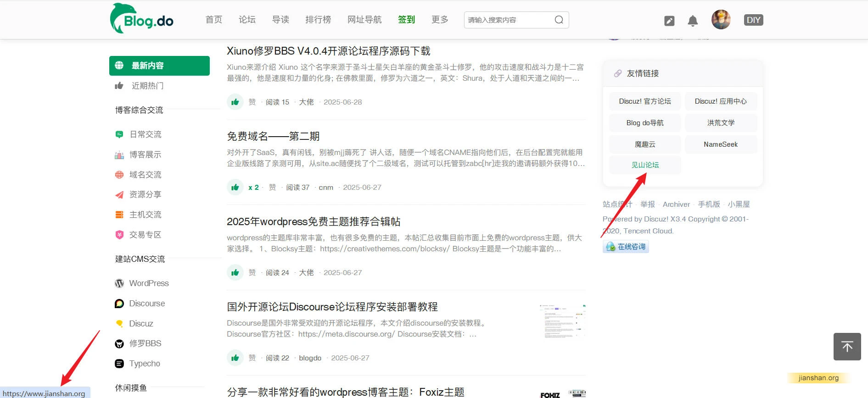Open the Foxiz主题 article title
Screen dimensions: 868x398
pyautogui.click(x=346, y=392)
